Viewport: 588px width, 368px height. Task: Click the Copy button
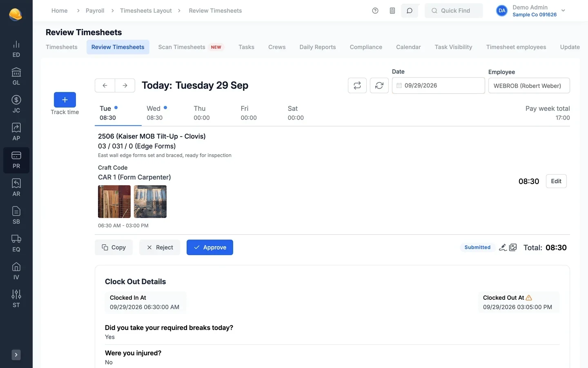[114, 247]
